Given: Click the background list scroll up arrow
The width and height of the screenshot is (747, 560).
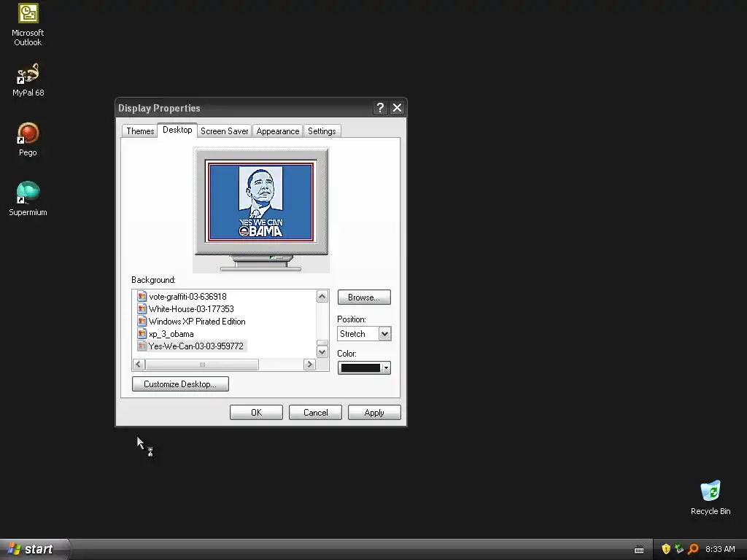Looking at the screenshot, I should click(x=322, y=296).
